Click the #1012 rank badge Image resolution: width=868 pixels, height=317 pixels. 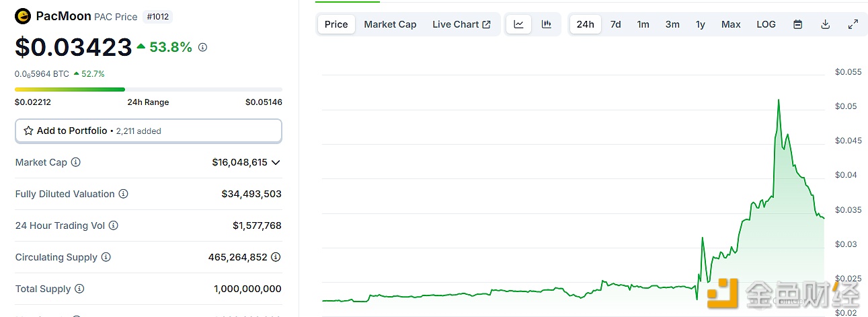pos(157,16)
